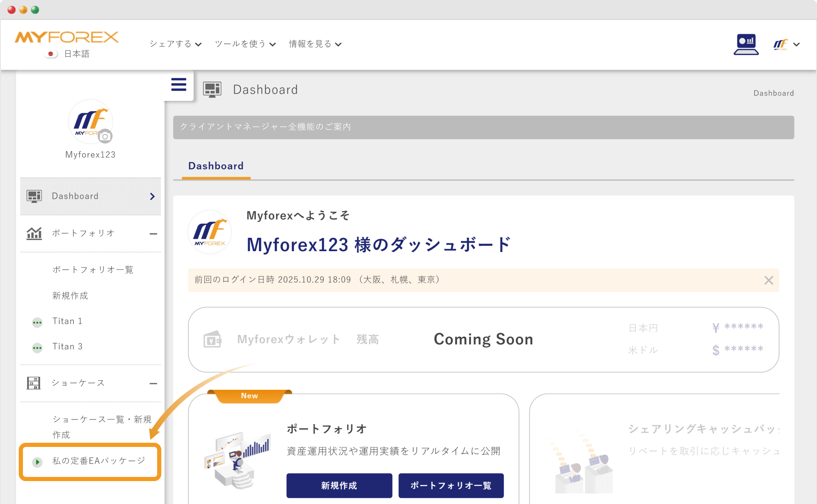The image size is (817, 504).
Task: Select the portfolio chart icon in sidebar
Action: 34,233
